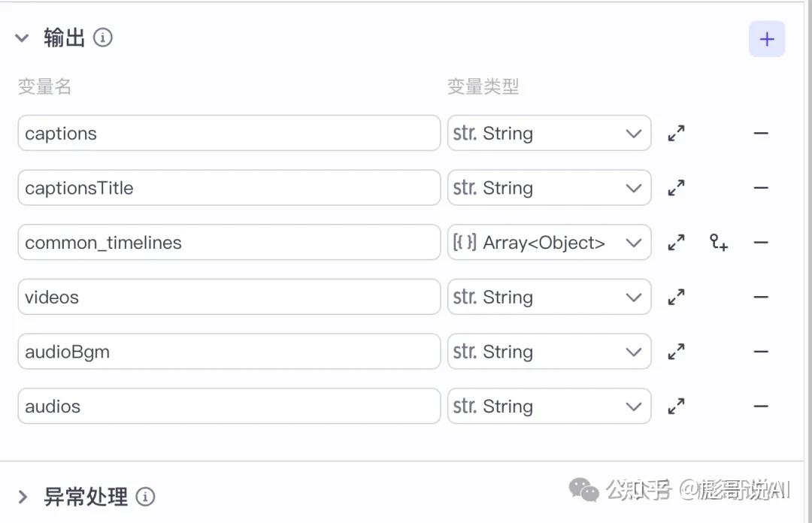Show info icon beside 异常处理

pos(145,497)
